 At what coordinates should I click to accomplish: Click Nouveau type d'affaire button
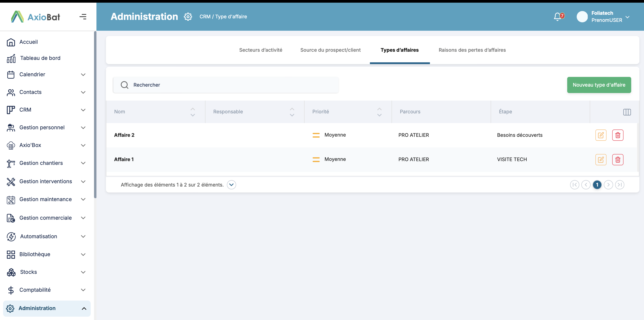[599, 85]
